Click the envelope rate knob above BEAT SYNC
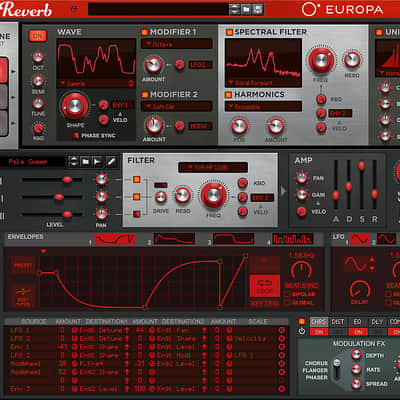Viewport: 400px width, 400px height. pyautogui.click(x=301, y=270)
